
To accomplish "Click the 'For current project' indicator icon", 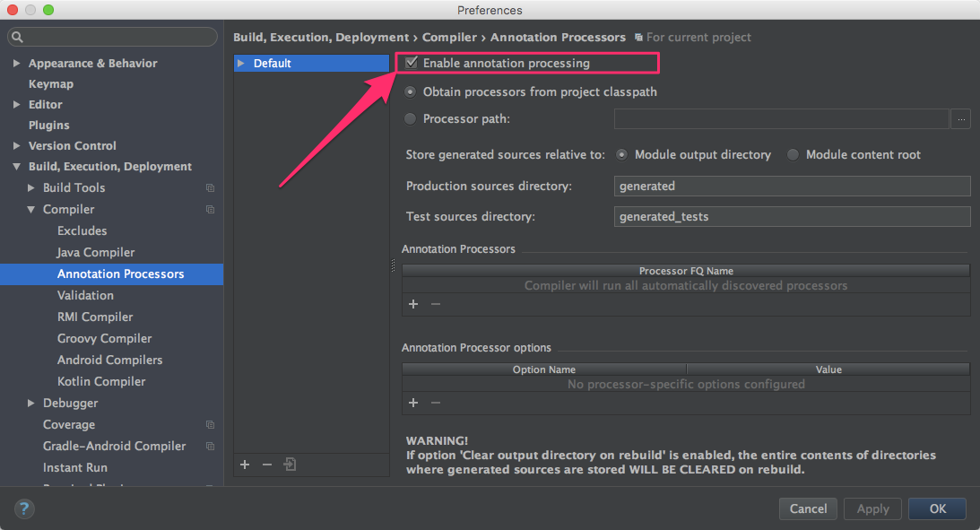I will (639, 38).
